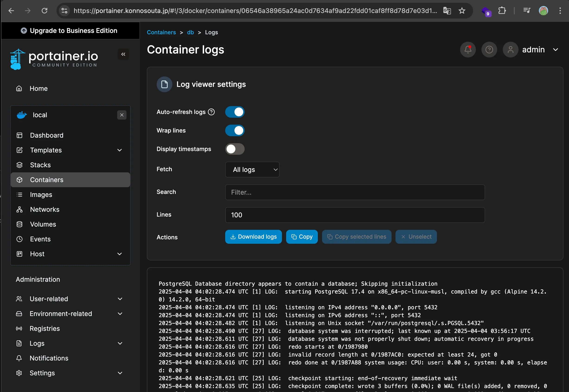Click the Search filter input field
The width and height of the screenshot is (569, 392).
pos(355,192)
